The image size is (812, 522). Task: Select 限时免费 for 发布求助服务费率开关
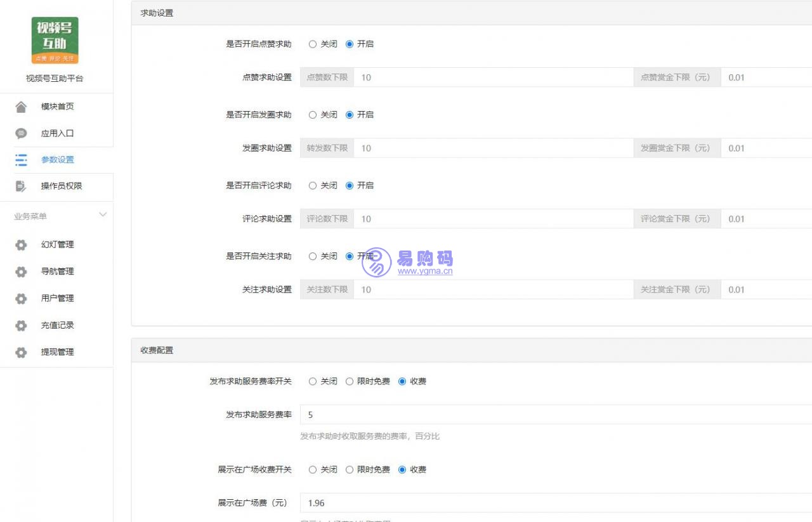click(x=350, y=382)
